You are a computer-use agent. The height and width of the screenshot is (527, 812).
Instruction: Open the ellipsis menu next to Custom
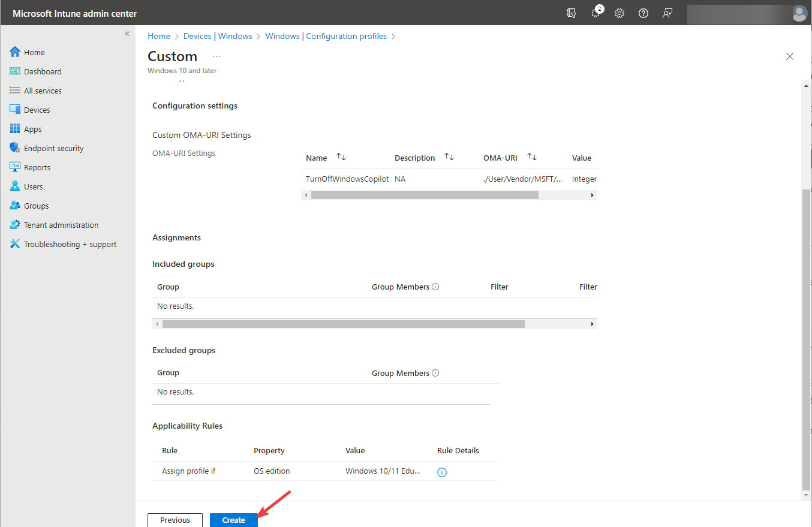pyautogui.click(x=216, y=56)
